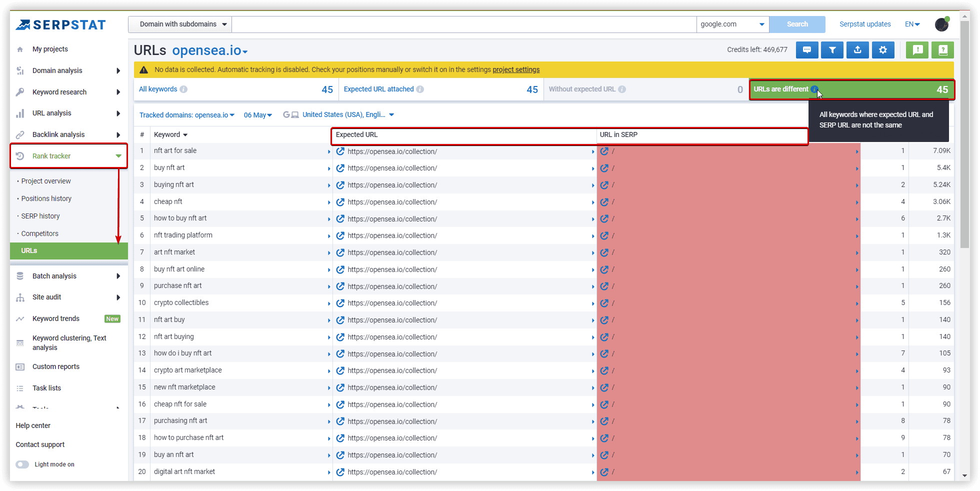The image size is (980, 491).
Task: Open the 06 May date dropdown
Action: (x=258, y=115)
